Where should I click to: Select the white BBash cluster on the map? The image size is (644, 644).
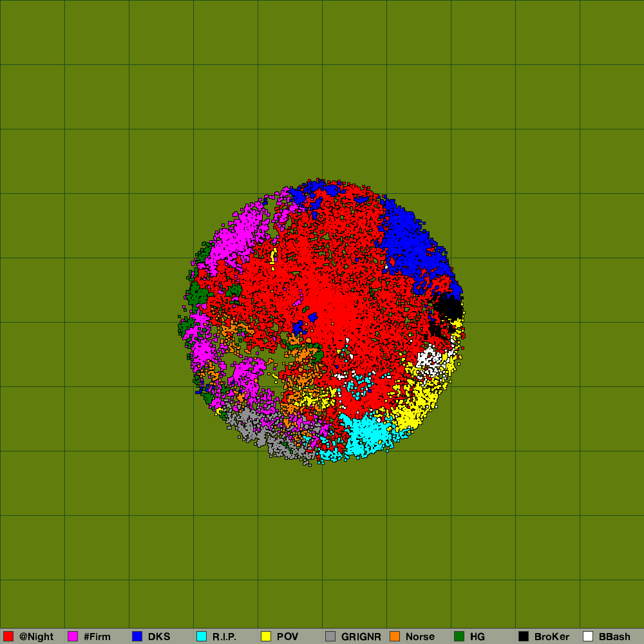(430, 359)
